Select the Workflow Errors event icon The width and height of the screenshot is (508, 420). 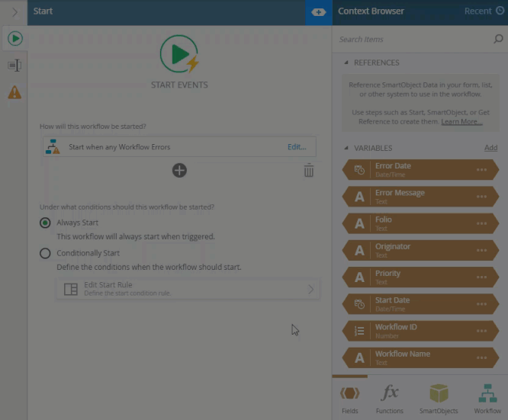53,146
